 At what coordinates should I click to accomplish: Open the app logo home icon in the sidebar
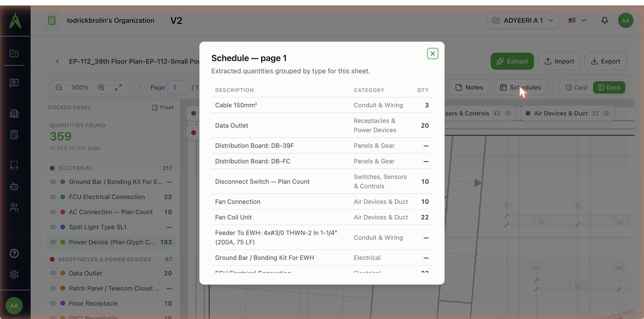(15, 21)
